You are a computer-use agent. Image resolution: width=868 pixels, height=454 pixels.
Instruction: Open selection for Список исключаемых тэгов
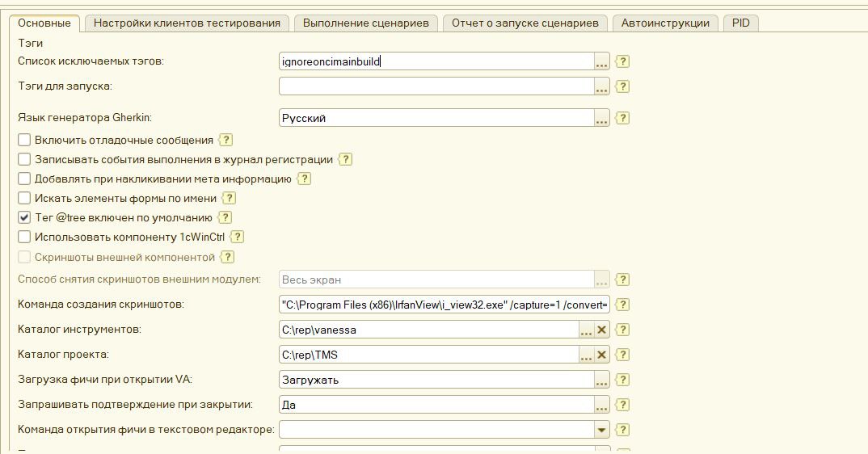602,61
